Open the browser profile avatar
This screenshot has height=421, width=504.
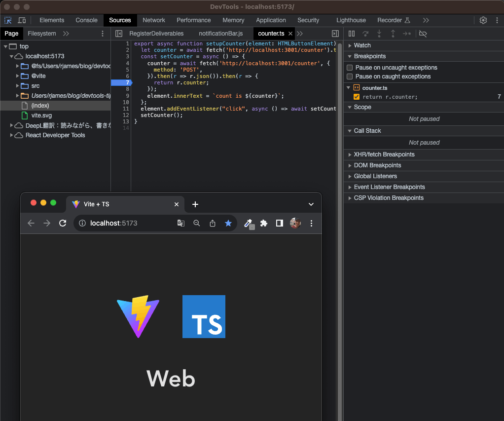coord(295,223)
